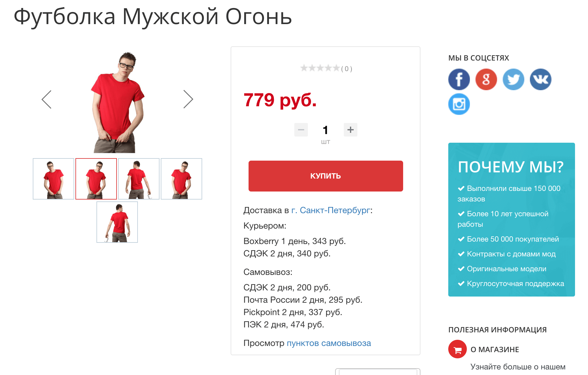The width and height of the screenshot is (588, 375).
Task: Open the О МАГАЗИНЕ heading link
Action: click(495, 349)
